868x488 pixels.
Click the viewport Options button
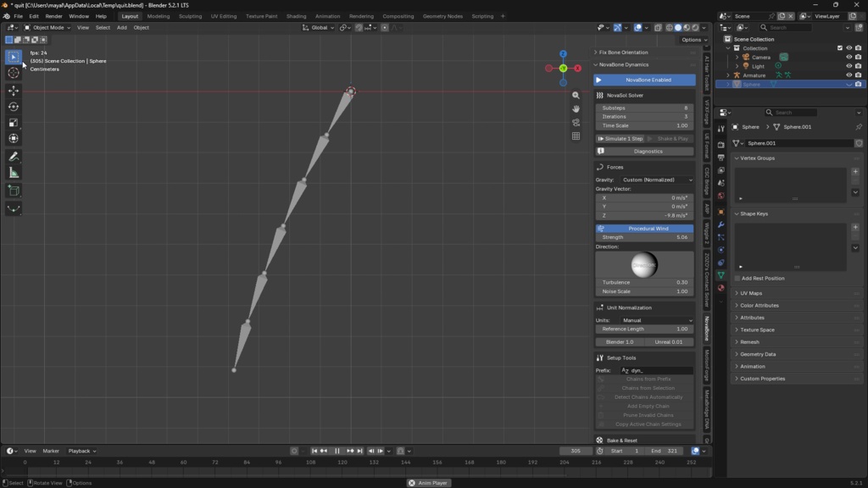pos(693,40)
